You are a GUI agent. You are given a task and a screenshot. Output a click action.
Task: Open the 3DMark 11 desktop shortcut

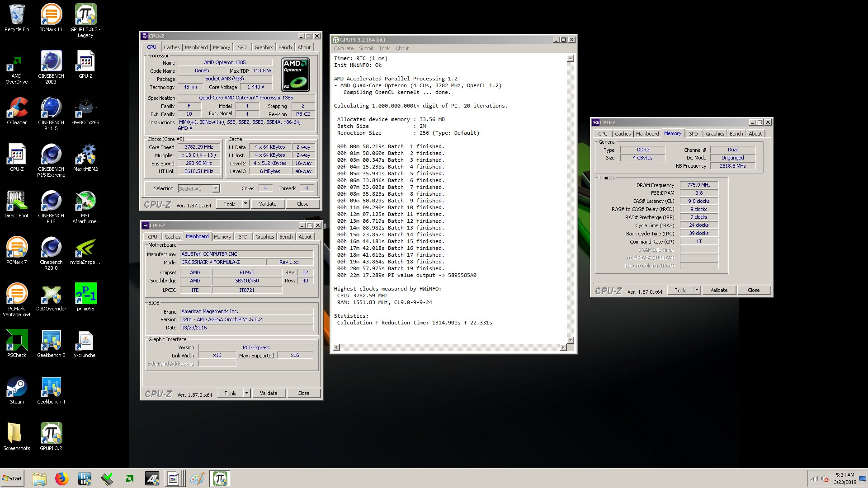click(51, 18)
